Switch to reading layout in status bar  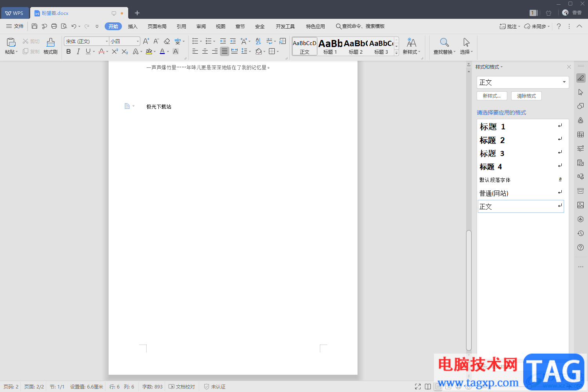pos(428,387)
